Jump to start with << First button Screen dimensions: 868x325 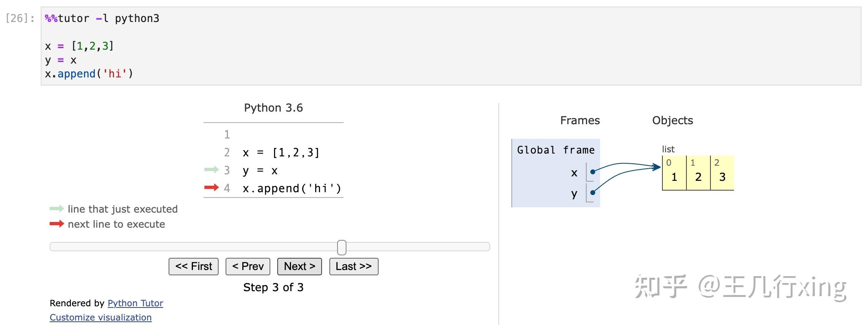[193, 266]
